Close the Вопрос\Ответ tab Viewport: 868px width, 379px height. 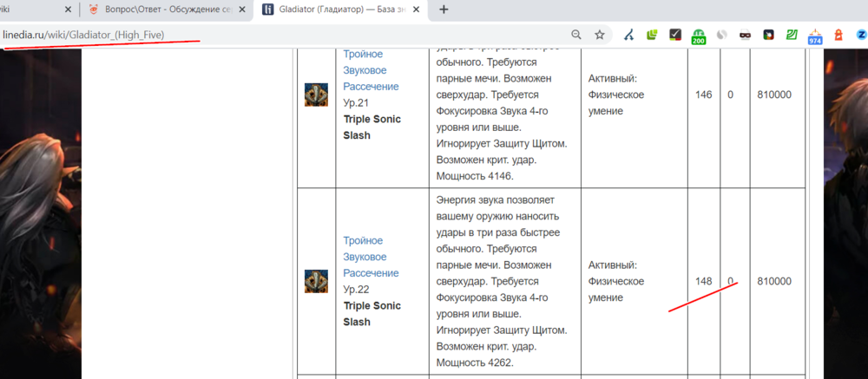coord(242,10)
